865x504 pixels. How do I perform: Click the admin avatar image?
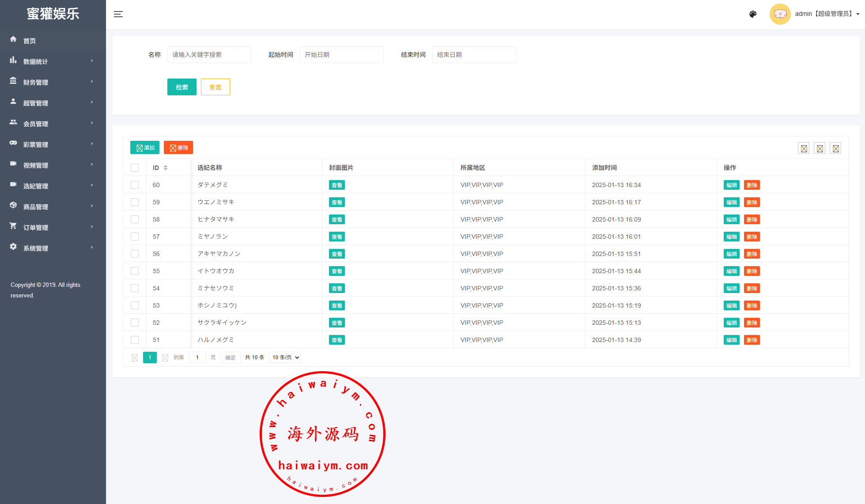click(780, 14)
